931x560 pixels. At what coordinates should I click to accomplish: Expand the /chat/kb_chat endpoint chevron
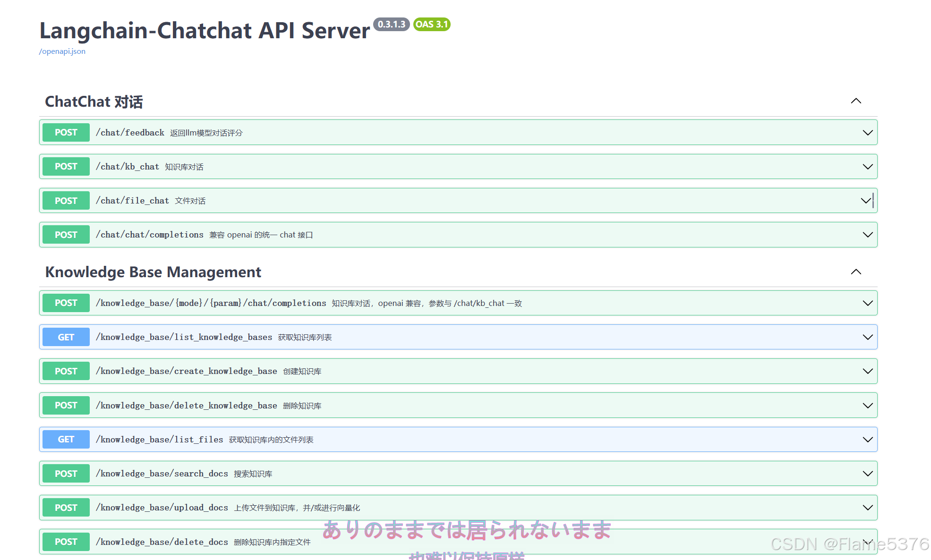click(867, 167)
